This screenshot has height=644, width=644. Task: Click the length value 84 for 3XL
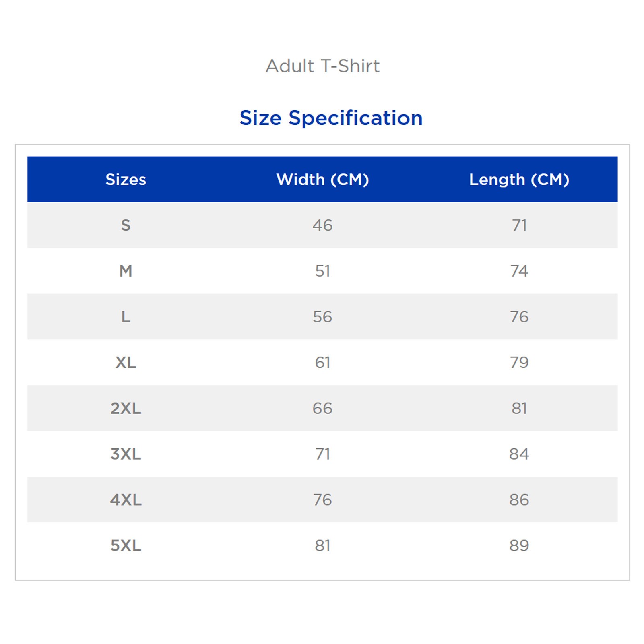click(x=519, y=454)
